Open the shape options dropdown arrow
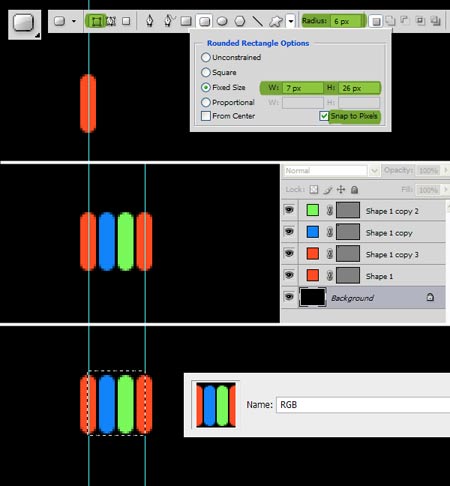Image resolution: width=450 pixels, height=486 pixels. 291,21
